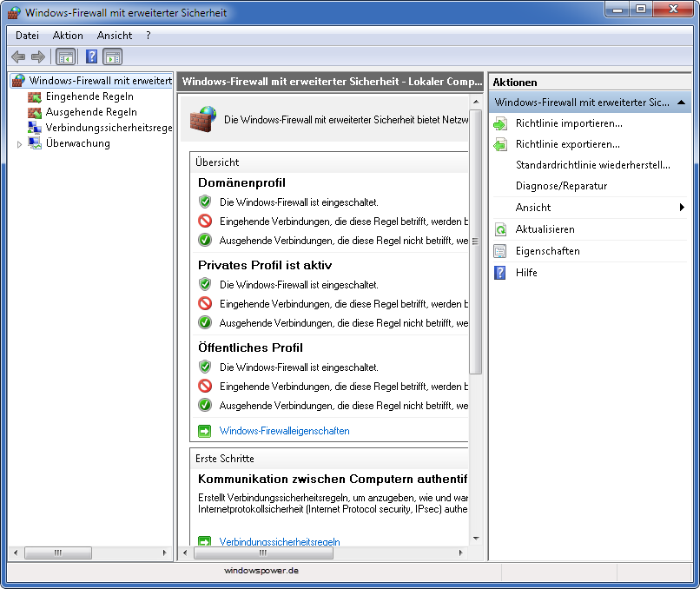Screen dimensions: 700x589
Task: Click the Domänenprofil heading
Action: click(x=241, y=183)
